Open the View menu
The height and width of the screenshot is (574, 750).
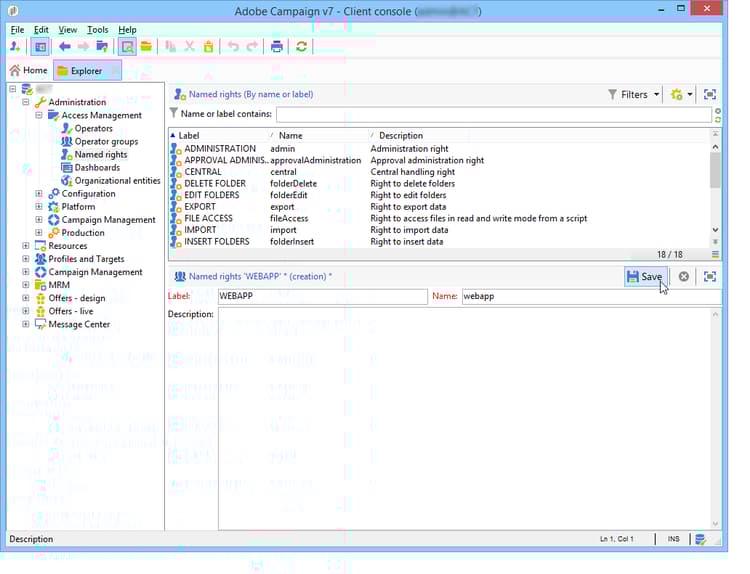(67, 30)
